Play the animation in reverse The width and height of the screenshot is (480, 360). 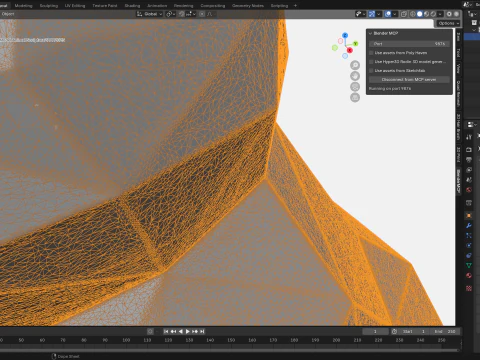[180, 331]
